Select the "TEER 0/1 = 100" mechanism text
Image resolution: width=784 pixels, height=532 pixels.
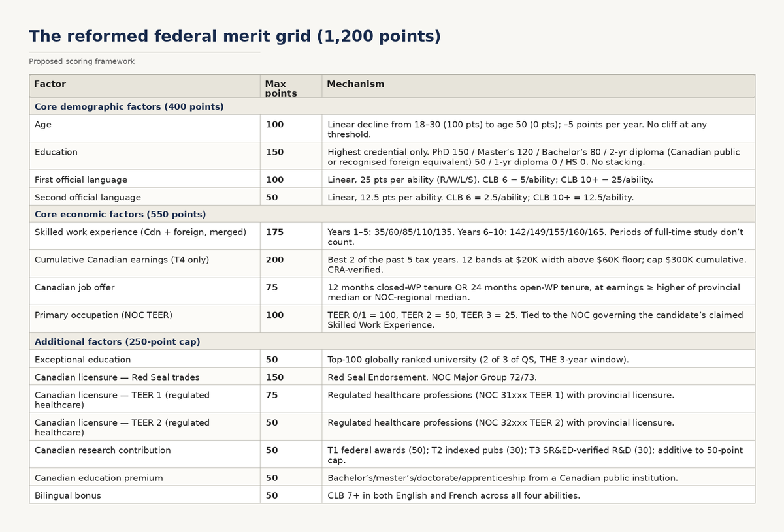[535, 319]
